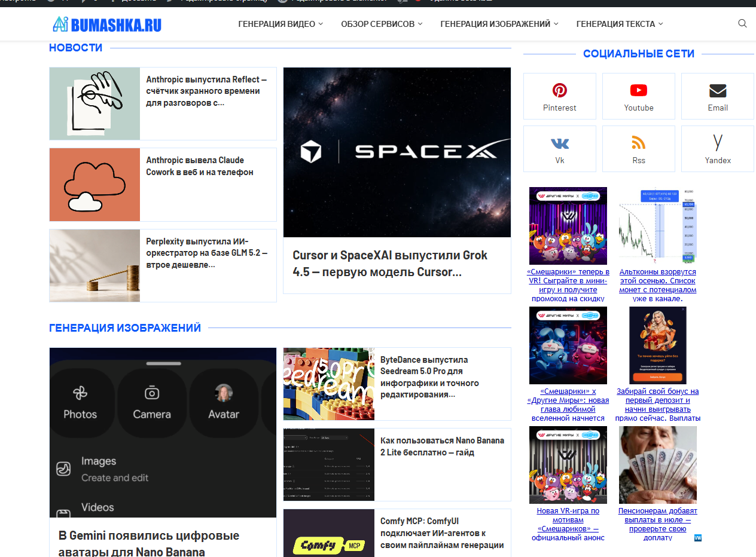Expand the Обзор сервисов menu chevron
Image resolution: width=756 pixels, height=557 pixels.
(420, 24)
